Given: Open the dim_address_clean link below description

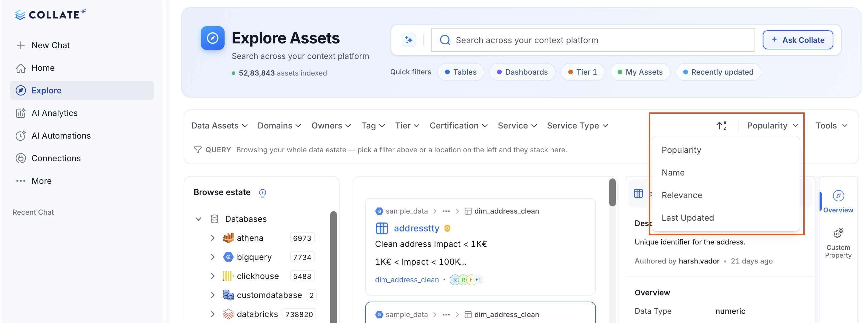Looking at the screenshot, I should [407, 280].
